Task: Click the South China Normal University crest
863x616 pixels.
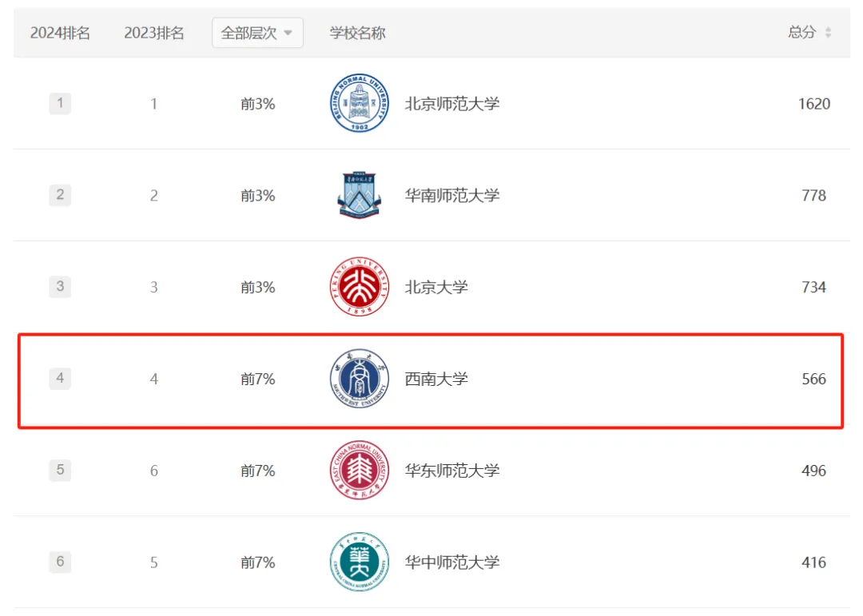Action: tap(359, 195)
